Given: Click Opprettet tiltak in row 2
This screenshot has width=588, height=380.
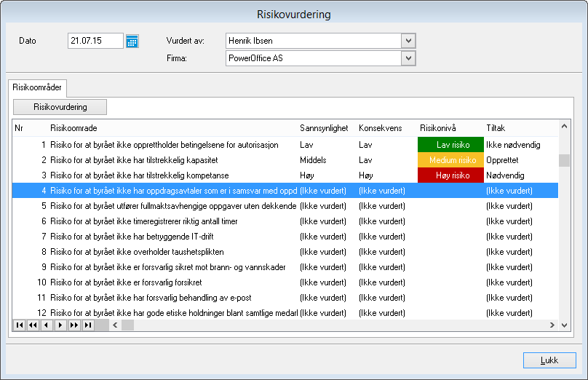Looking at the screenshot, I should pyautogui.click(x=502, y=160).
